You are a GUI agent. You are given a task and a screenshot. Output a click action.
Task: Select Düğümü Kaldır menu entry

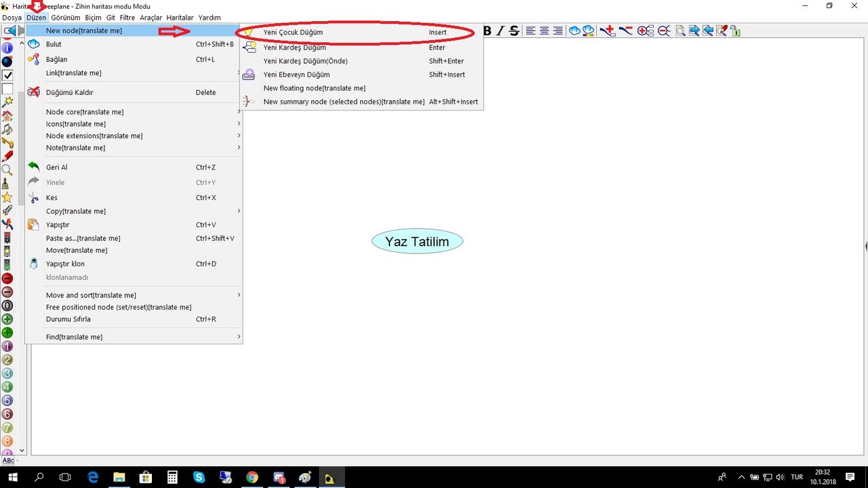(x=69, y=92)
